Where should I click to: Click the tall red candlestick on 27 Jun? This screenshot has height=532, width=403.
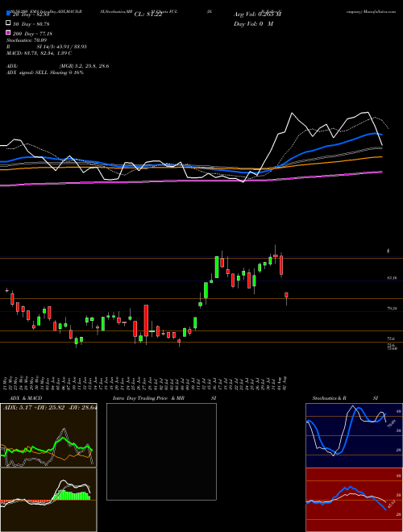point(146,321)
